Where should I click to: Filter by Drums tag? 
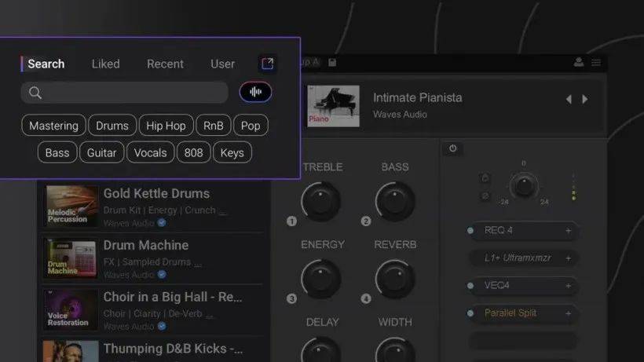point(112,125)
